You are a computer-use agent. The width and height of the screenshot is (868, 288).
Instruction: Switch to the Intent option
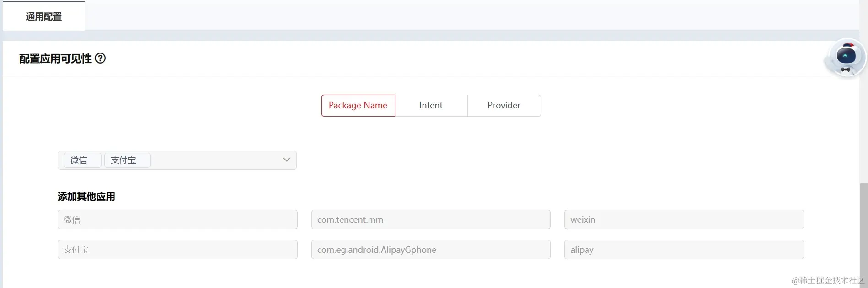431,106
